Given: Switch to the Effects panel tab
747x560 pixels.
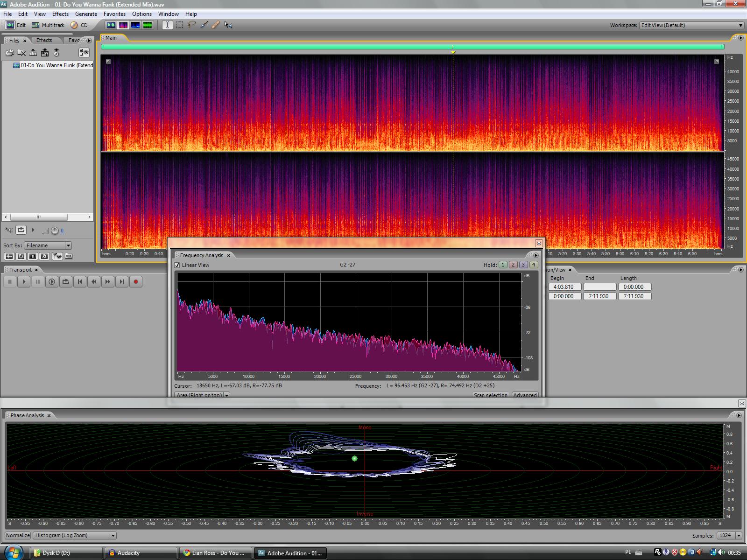Looking at the screenshot, I should 44,40.
